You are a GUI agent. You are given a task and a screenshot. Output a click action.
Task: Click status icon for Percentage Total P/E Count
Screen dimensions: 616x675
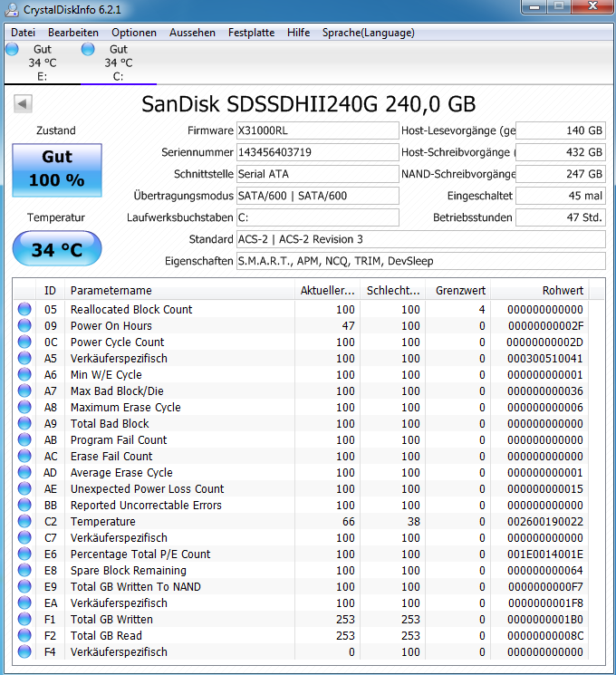(24, 554)
